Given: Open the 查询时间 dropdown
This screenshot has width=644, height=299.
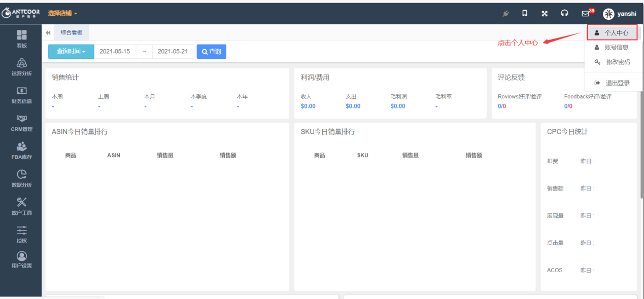Looking at the screenshot, I should point(71,51).
